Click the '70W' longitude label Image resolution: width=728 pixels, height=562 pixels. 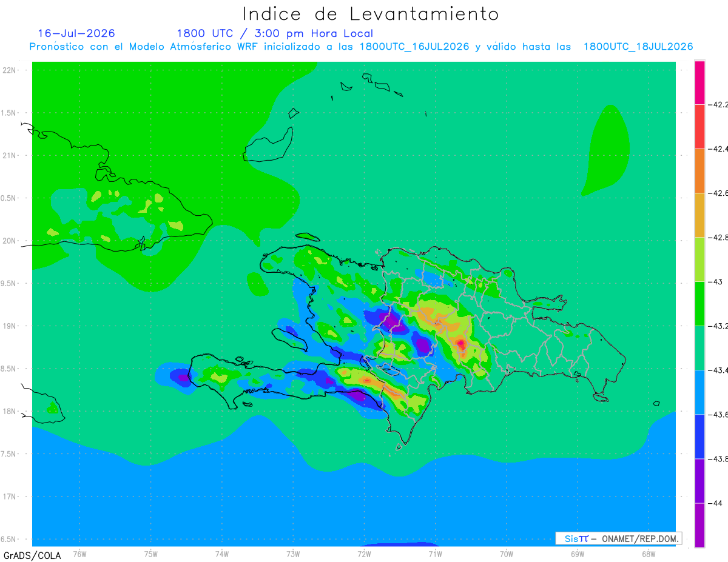pyautogui.click(x=507, y=554)
